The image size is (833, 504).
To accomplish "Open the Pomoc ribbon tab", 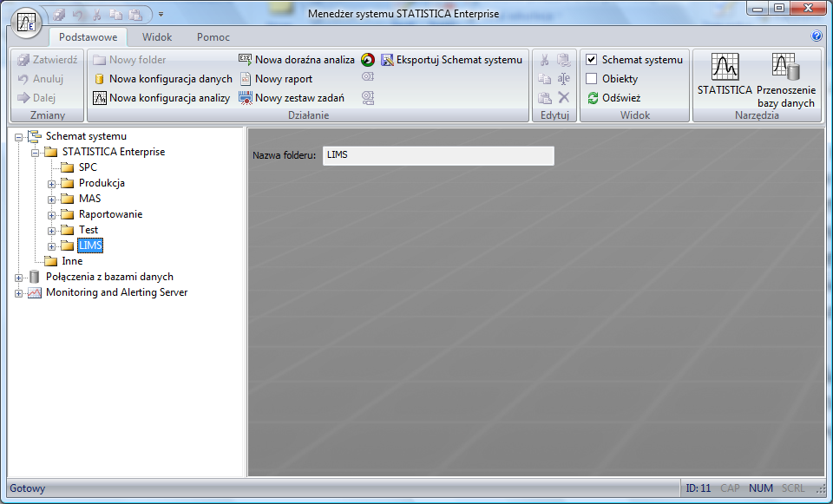I will click(213, 37).
